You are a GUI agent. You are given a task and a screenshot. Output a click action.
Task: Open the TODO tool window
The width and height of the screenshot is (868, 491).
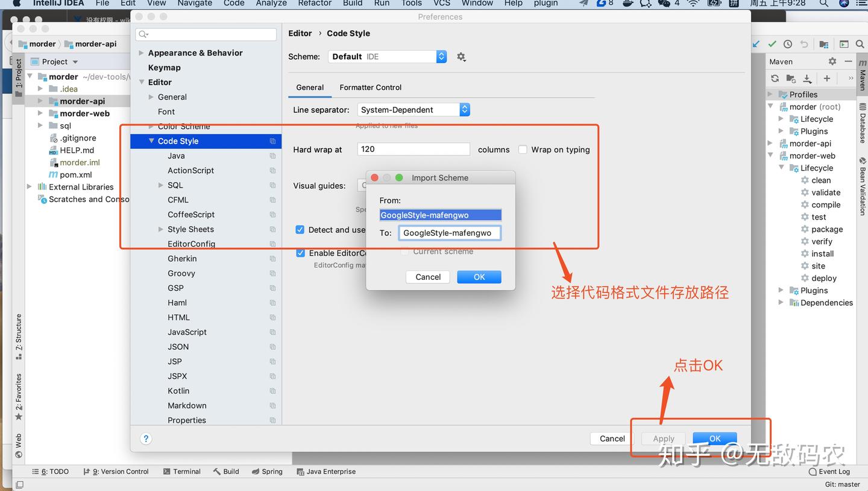[x=51, y=472]
